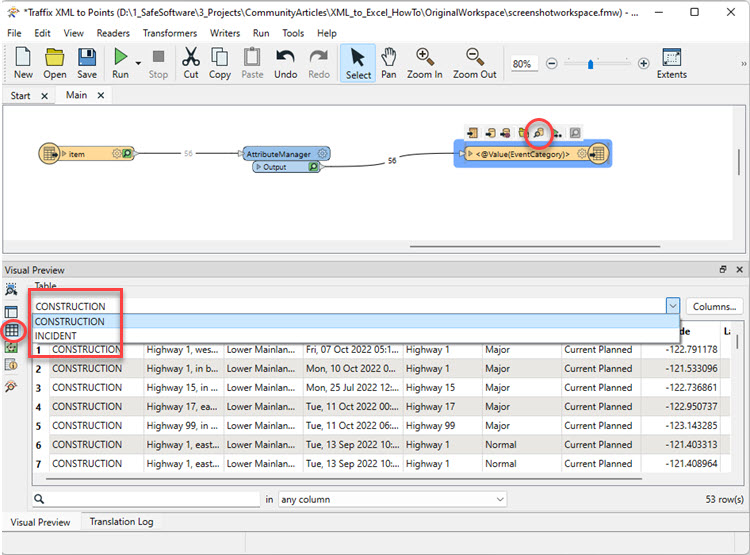
Task: Choose highlighted CONSTRUCTION in dropdown list
Action: click(356, 322)
